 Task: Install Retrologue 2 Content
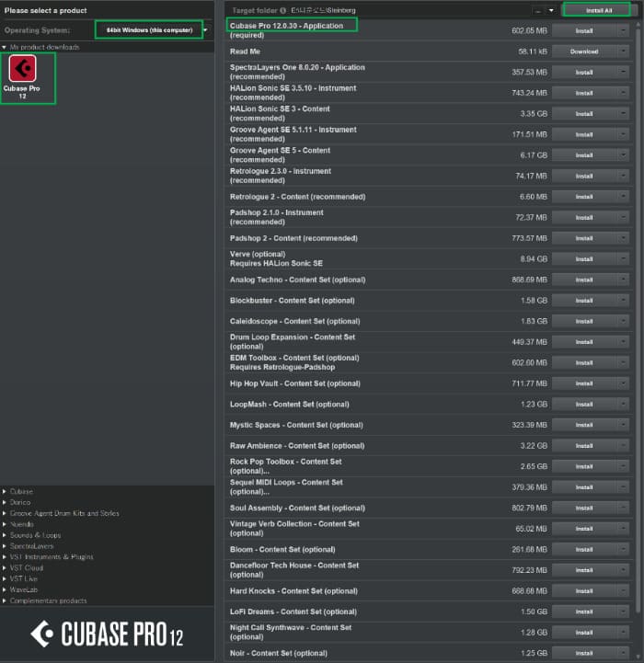[584, 197]
